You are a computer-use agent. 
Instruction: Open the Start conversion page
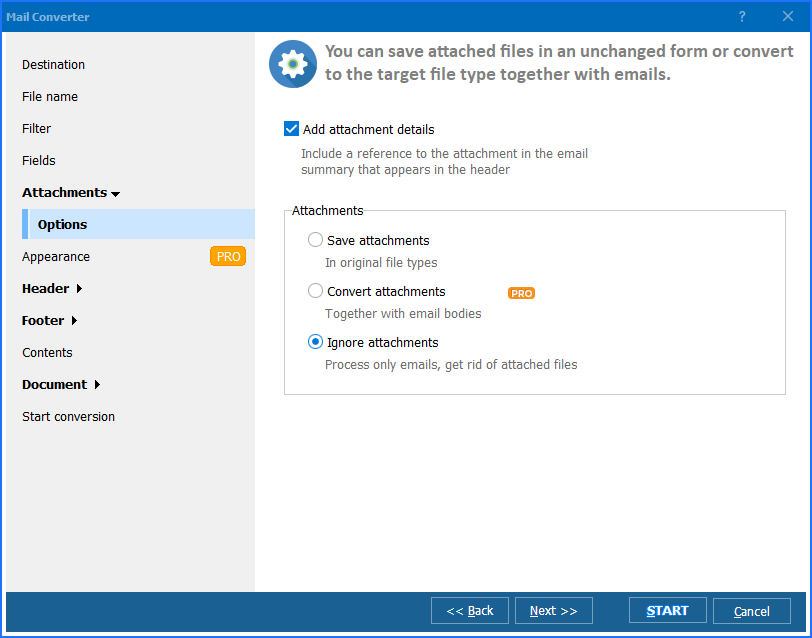pos(69,417)
